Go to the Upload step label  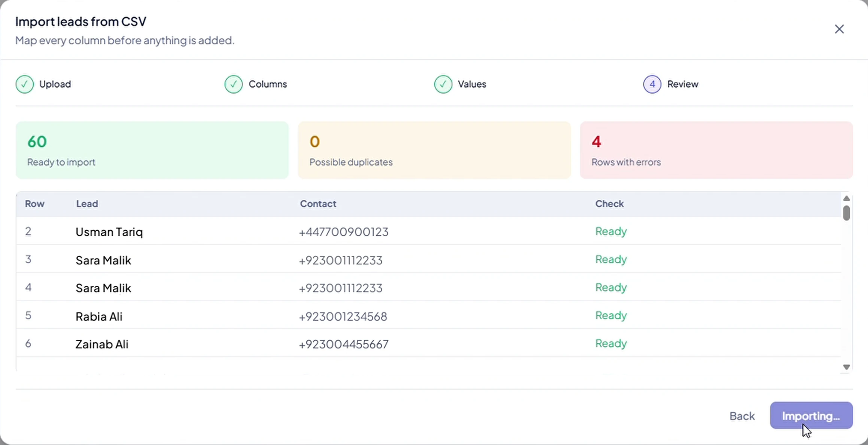55,84
